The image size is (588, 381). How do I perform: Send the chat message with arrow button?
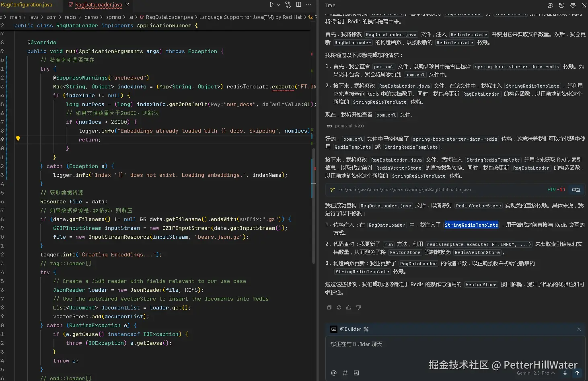577,373
